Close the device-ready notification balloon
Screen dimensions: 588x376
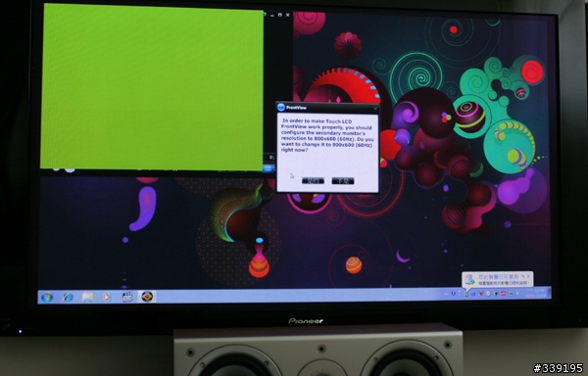(528, 276)
